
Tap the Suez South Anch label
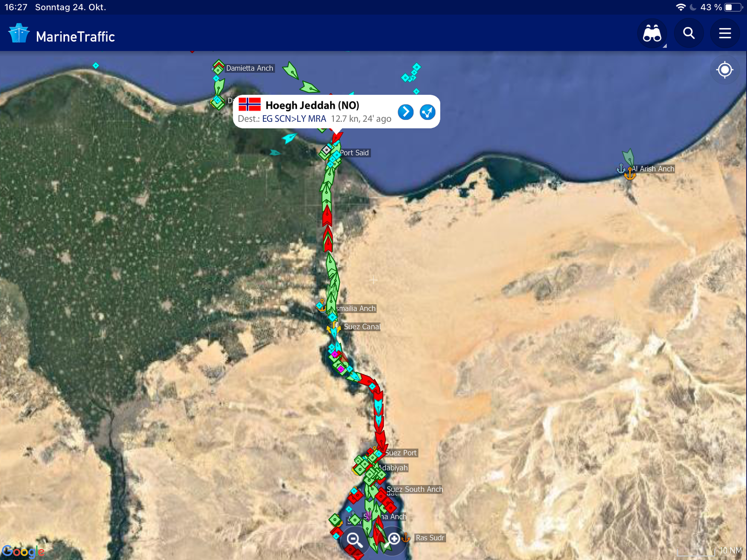tap(415, 489)
